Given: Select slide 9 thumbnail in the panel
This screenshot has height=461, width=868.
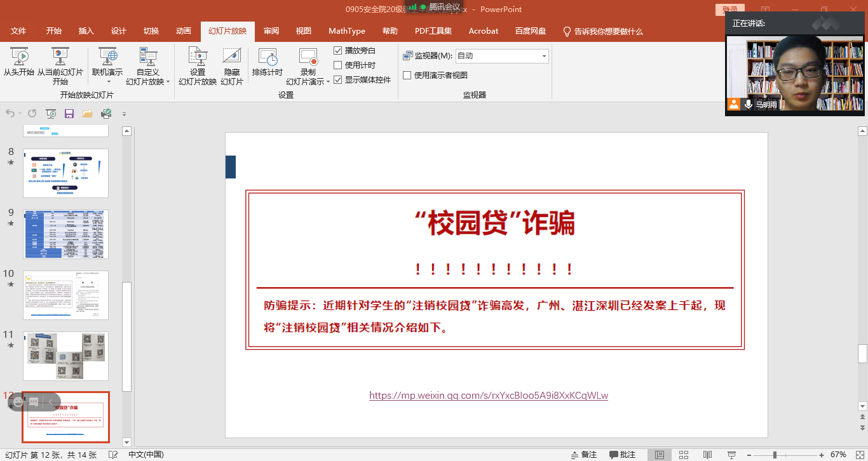Looking at the screenshot, I should [x=65, y=234].
